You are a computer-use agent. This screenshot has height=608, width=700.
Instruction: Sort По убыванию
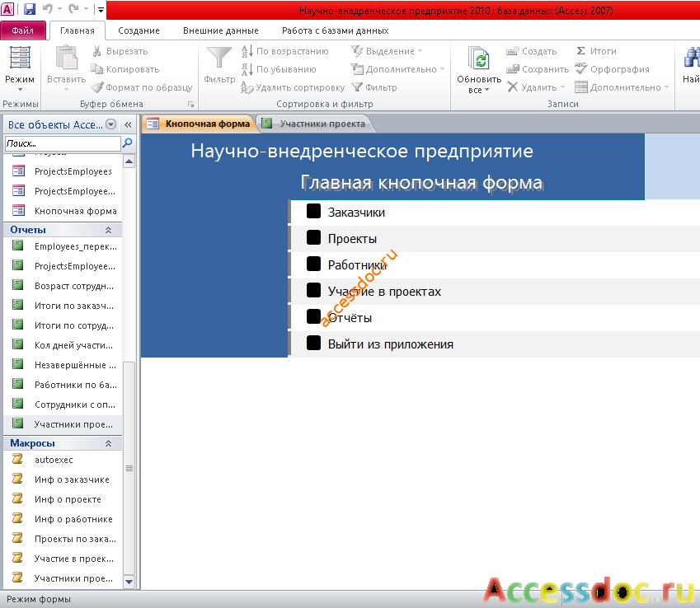(279, 69)
